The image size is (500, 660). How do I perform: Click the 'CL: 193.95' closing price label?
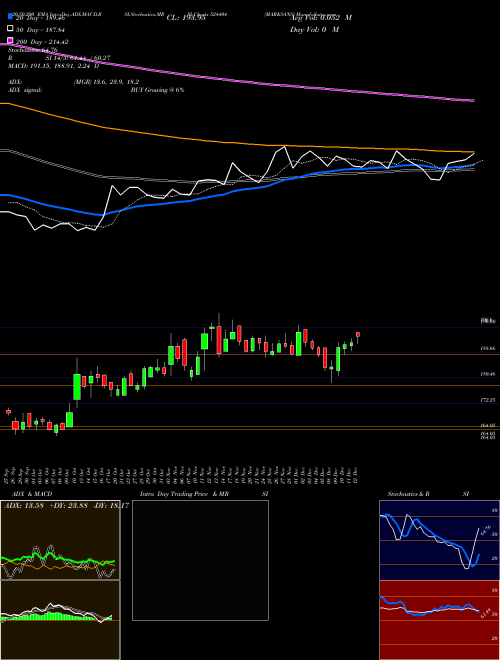[x=186, y=18]
